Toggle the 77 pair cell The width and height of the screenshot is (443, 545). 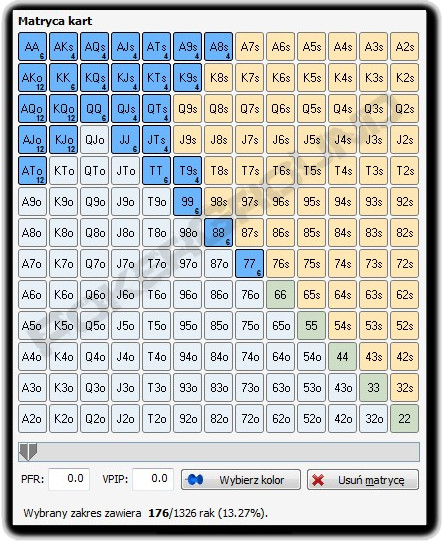(249, 264)
